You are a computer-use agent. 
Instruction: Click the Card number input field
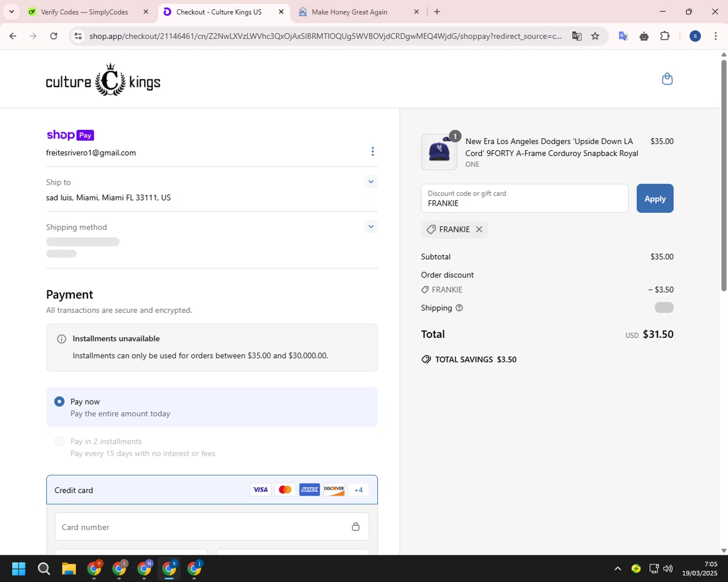pos(212,527)
